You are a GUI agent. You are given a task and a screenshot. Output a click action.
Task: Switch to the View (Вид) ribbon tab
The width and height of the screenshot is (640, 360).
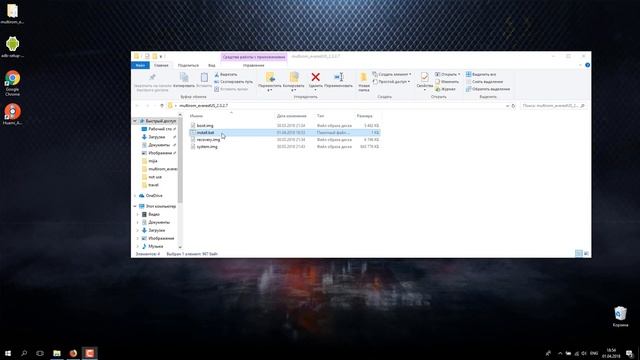[212, 65]
